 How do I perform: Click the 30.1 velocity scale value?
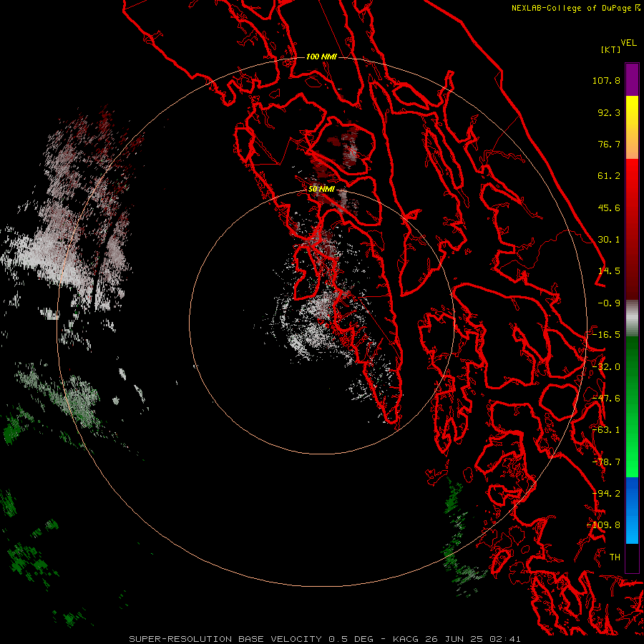609,240
